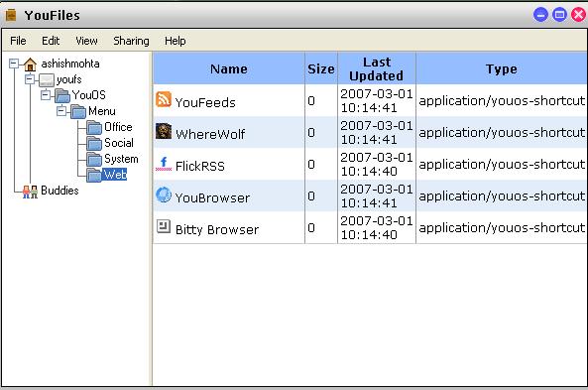This screenshot has height=390, width=588.
Task: Select the ashishmohta root label
Action: pyautogui.click(x=70, y=64)
